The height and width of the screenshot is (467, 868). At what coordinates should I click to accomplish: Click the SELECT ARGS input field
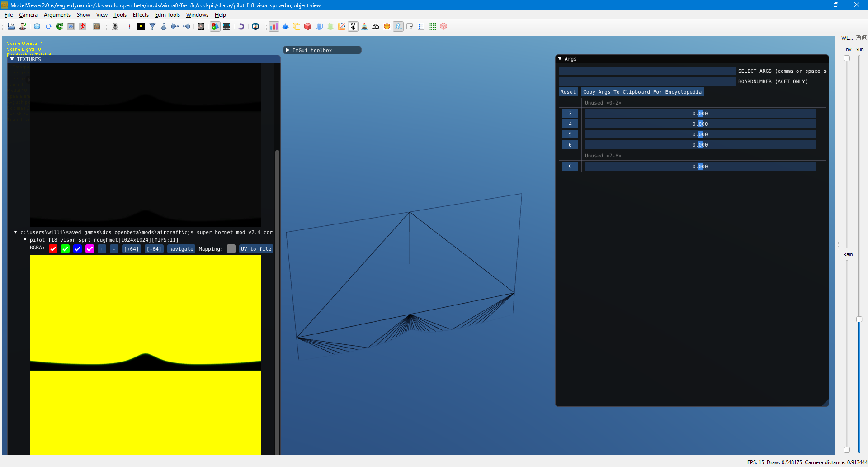(x=647, y=71)
